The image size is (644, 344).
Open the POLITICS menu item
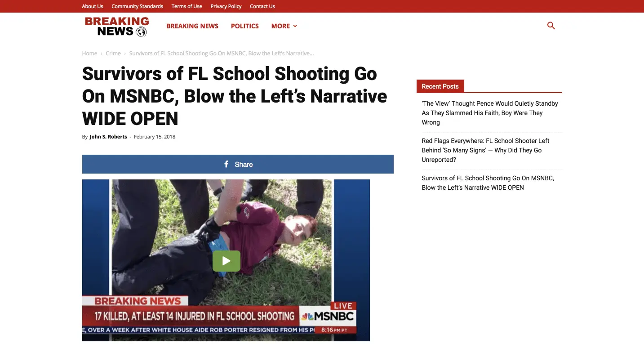click(x=245, y=26)
